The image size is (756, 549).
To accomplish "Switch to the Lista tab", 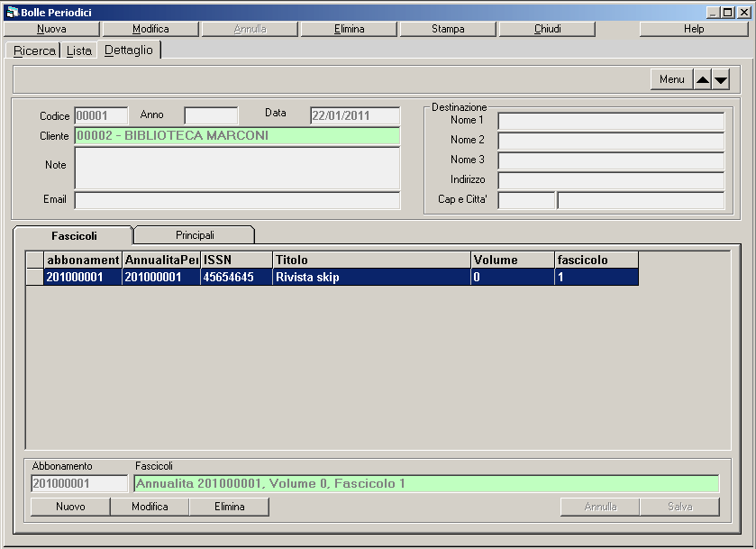I will coord(79,50).
